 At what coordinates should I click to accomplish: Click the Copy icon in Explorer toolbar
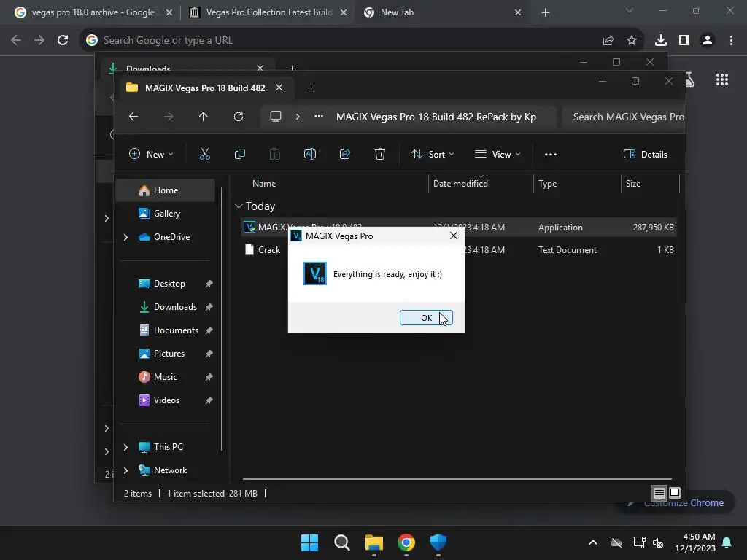(239, 154)
